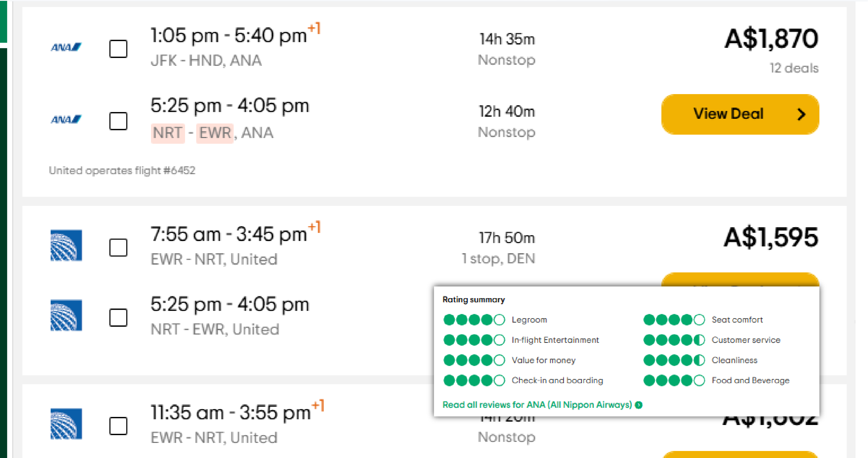Click highlighted EWR airport code
Image resolution: width=868 pixels, height=458 pixels.
[x=215, y=133]
